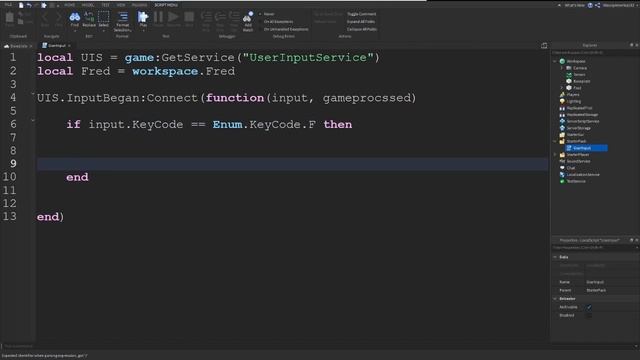Image resolution: width=640 pixels, height=360 pixels.
Task: Open the VIEW ribbon tab
Action: (x=121, y=5)
